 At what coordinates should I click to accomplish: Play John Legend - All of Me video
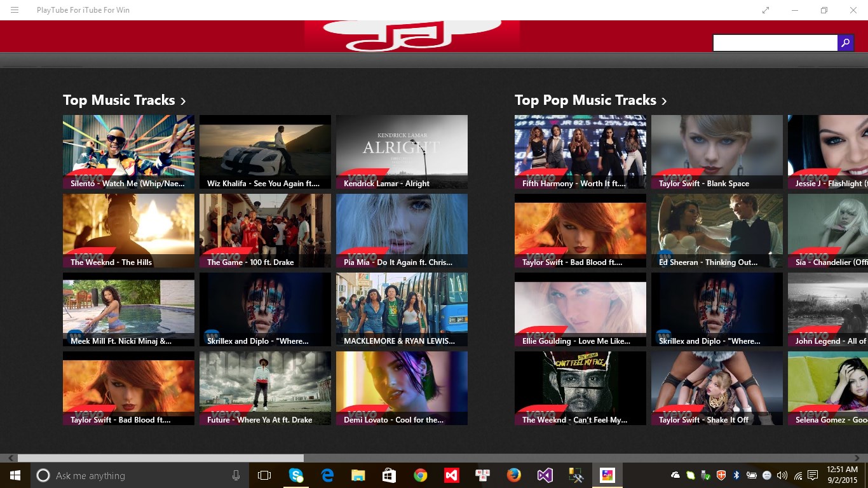click(x=828, y=309)
